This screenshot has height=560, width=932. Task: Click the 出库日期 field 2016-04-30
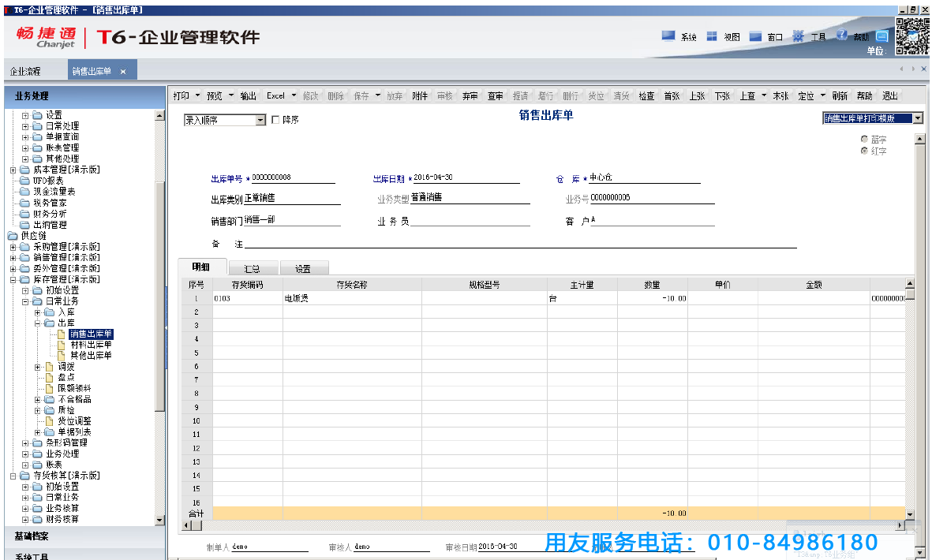pyautogui.click(x=466, y=177)
